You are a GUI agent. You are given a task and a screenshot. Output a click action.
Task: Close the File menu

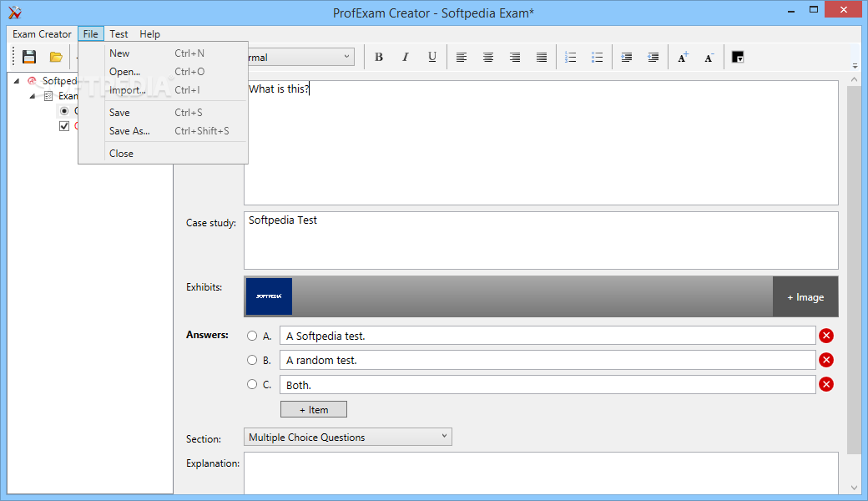[x=91, y=33]
